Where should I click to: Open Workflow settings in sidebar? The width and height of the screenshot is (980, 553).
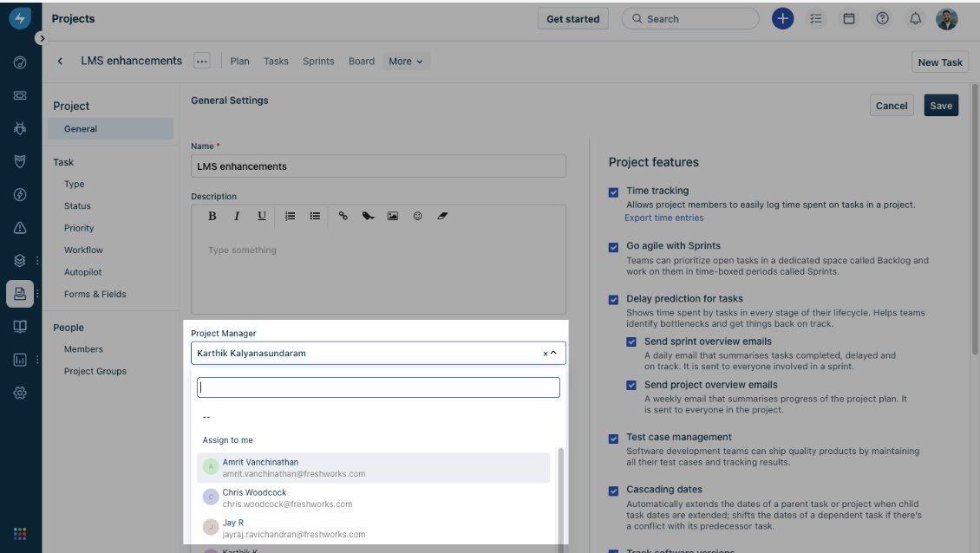tap(83, 250)
